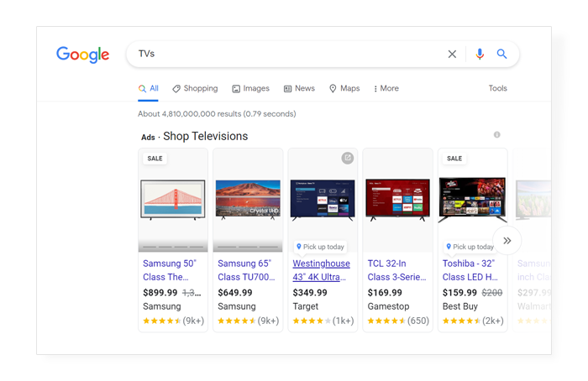Click the $159.99 price

click(459, 293)
